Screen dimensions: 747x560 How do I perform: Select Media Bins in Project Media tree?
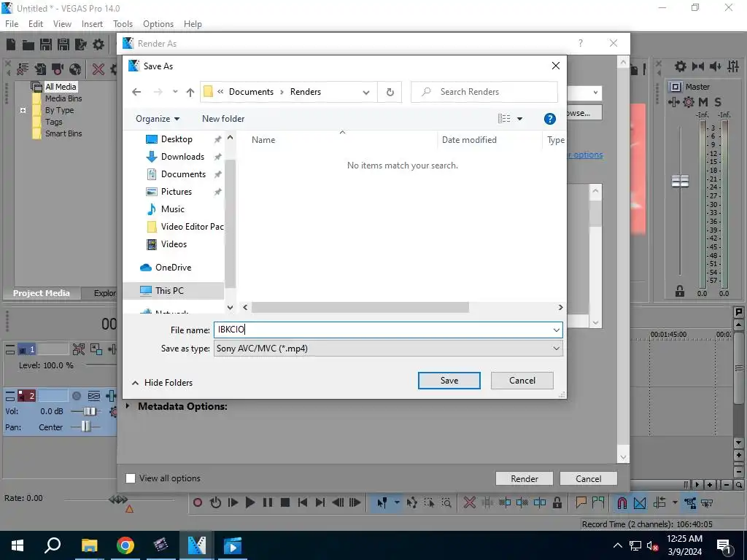point(63,98)
